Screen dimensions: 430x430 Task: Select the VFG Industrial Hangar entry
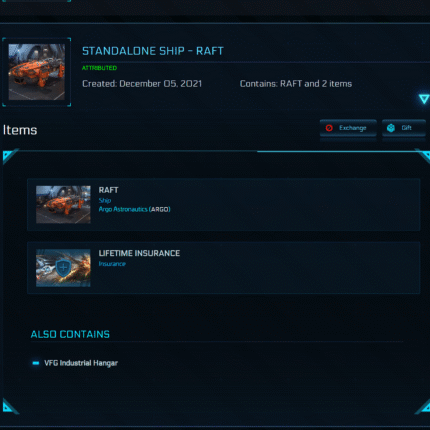[81, 363]
